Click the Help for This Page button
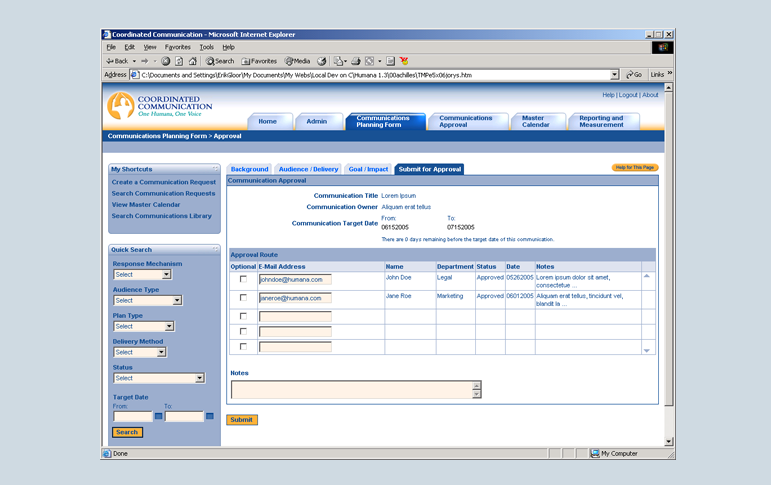This screenshot has width=771, height=485. (635, 167)
